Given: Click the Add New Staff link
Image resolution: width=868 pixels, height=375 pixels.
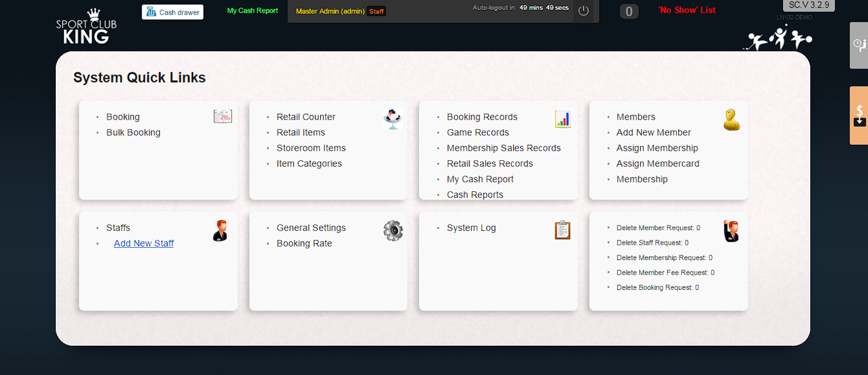Looking at the screenshot, I should (x=144, y=243).
